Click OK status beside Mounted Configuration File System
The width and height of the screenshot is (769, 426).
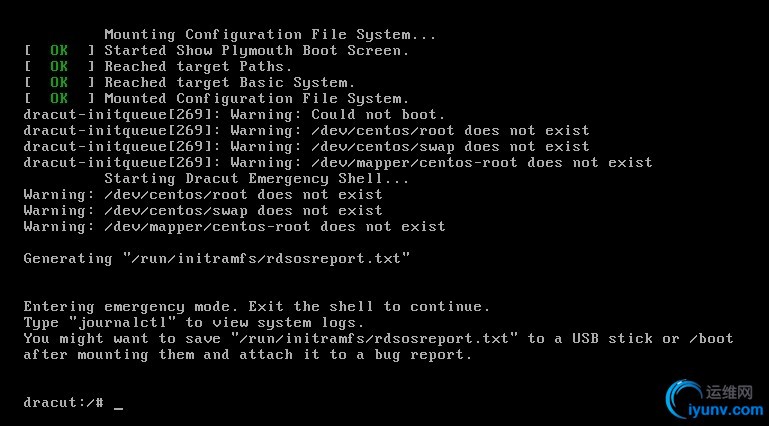pos(59,98)
